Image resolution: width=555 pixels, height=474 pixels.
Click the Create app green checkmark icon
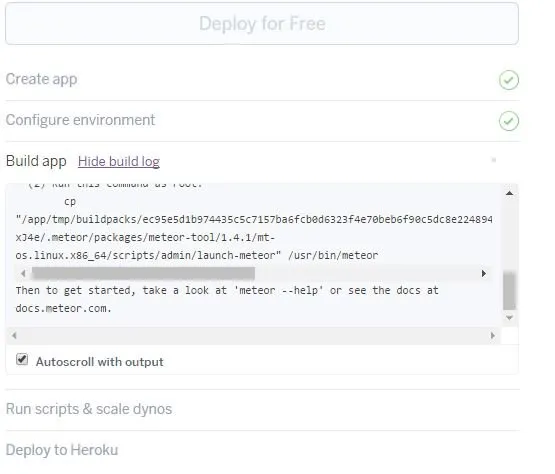coord(509,80)
